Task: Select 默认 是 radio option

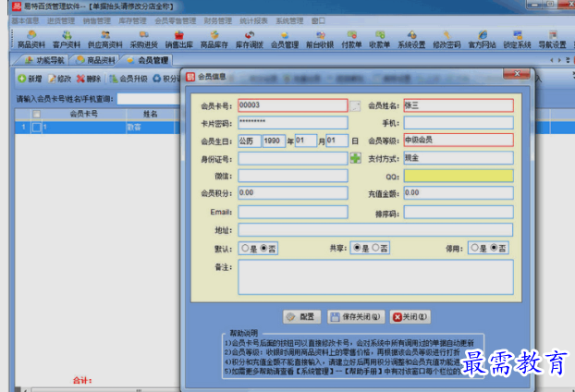Action: coord(245,249)
